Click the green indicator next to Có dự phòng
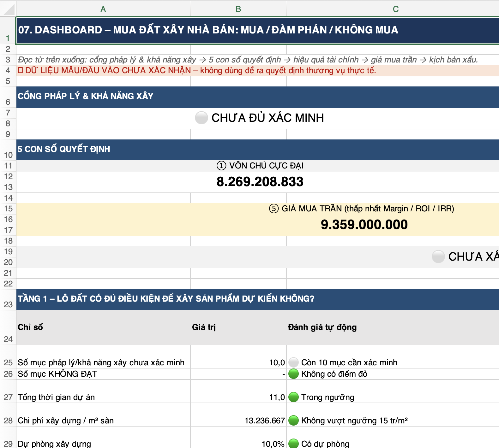Image resolution: width=499 pixels, height=448 pixels. pyautogui.click(x=294, y=443)
